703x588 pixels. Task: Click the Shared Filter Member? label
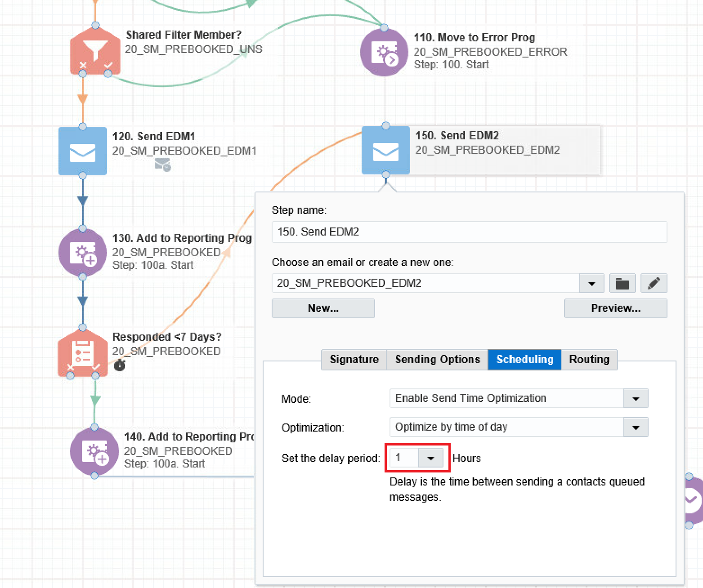[x=184, y=35]
